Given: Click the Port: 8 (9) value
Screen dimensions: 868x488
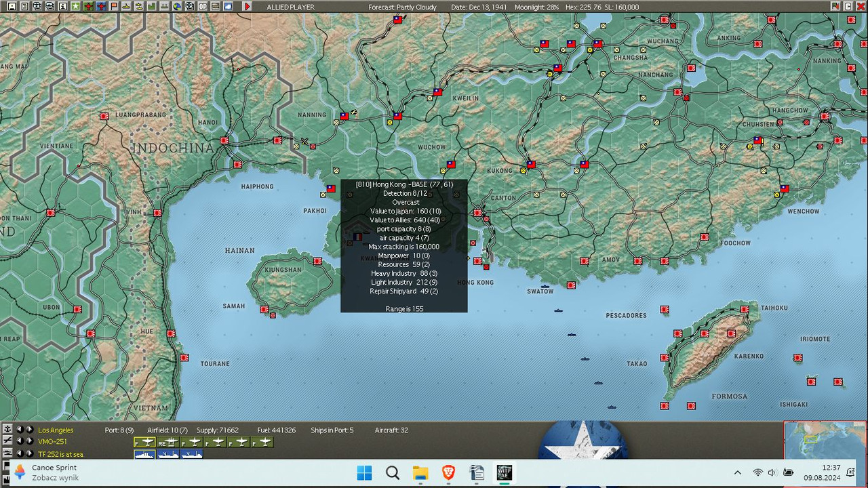Looking at the screenshot, I should [119, 430].
